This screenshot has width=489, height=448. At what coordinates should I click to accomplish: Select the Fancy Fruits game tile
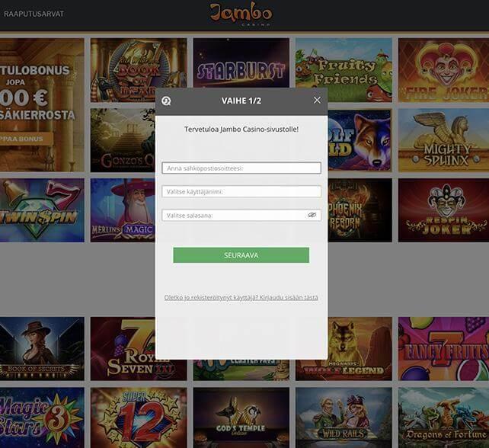coord(443,348)
